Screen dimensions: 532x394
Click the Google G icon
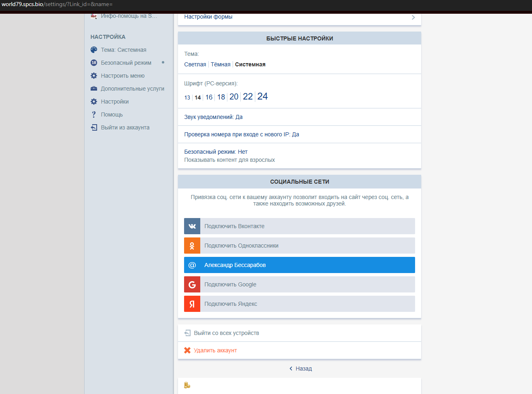[192, 284]
